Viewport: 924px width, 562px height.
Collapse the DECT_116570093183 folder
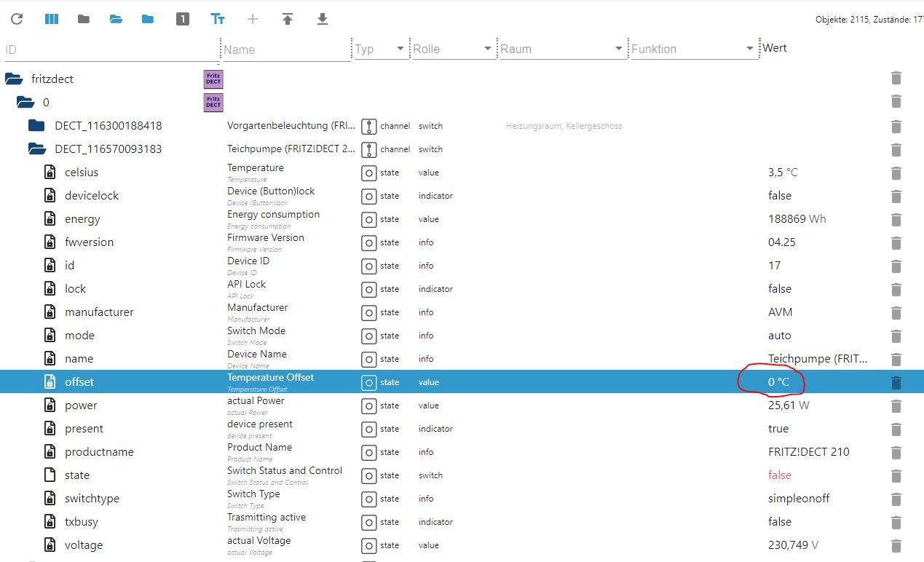36,149
